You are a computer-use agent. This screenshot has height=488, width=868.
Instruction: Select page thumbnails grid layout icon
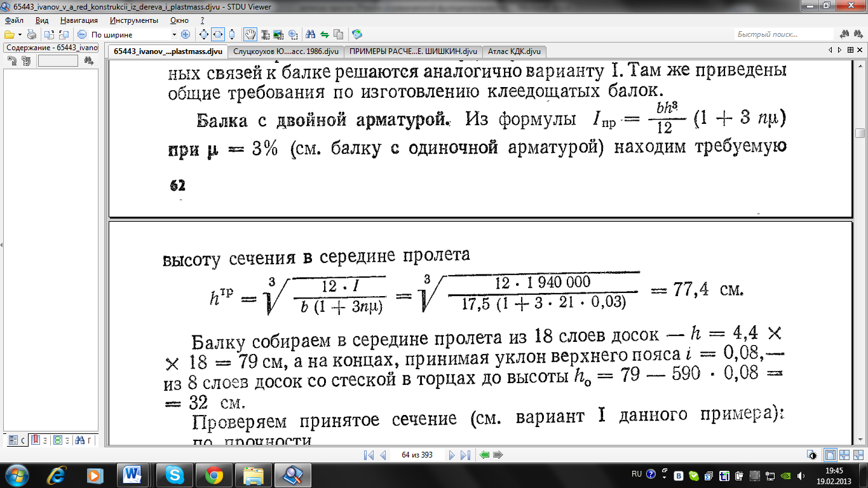858,455
